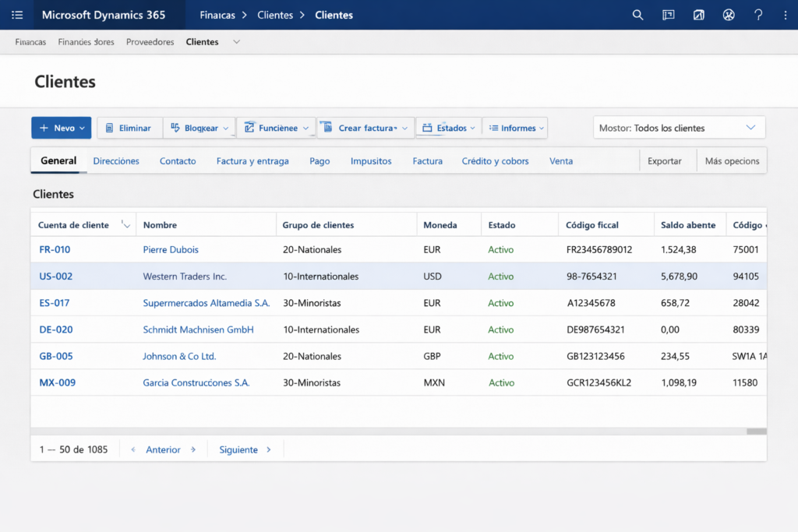Open the Mostor: Todos los clientes dropdown
The width and height of the screenshot is (798, 532).
(x=679, y=128)
